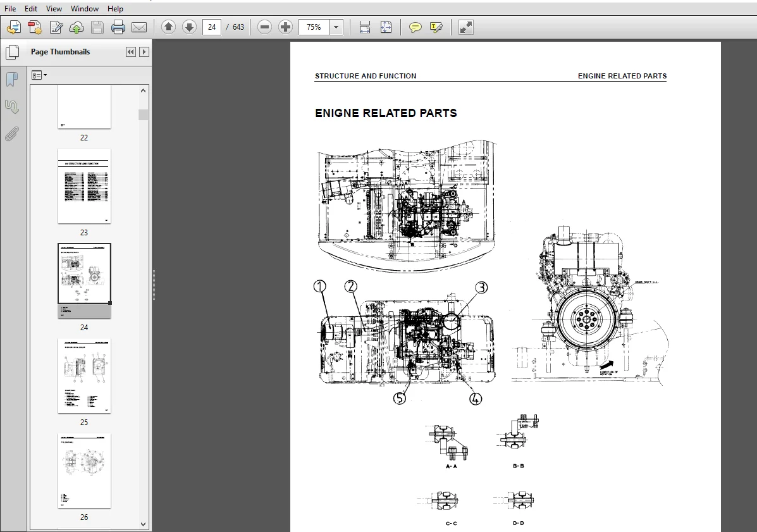Viewport: 757px width, 532px height.
Task: Click the 'A-A' section label
Action: [451, 466]
